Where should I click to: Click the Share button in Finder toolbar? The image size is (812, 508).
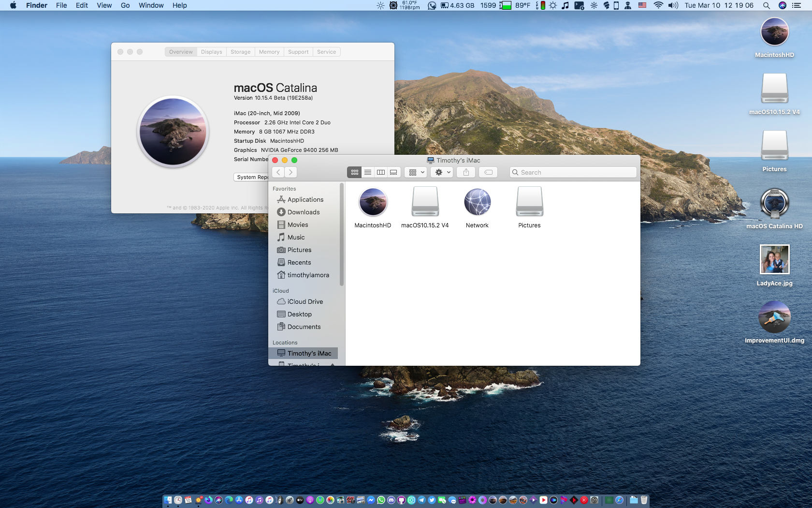(x=466, y=172)
